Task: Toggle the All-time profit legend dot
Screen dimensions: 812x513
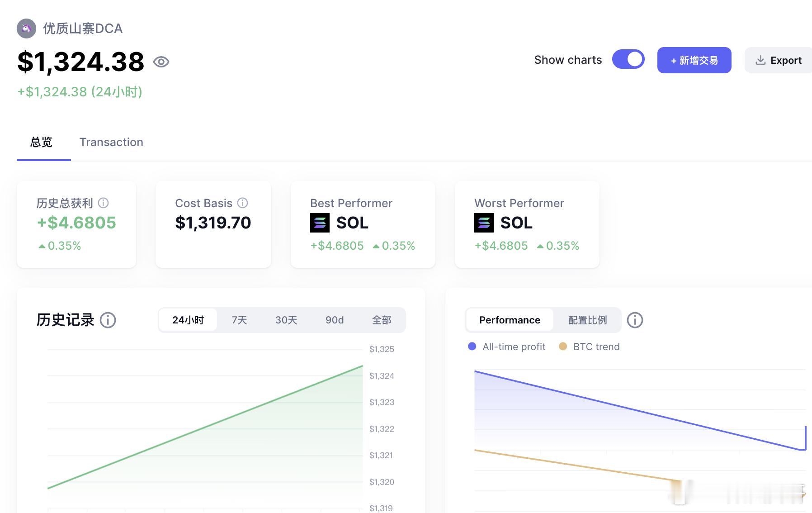Action: (x=472, y=347)
